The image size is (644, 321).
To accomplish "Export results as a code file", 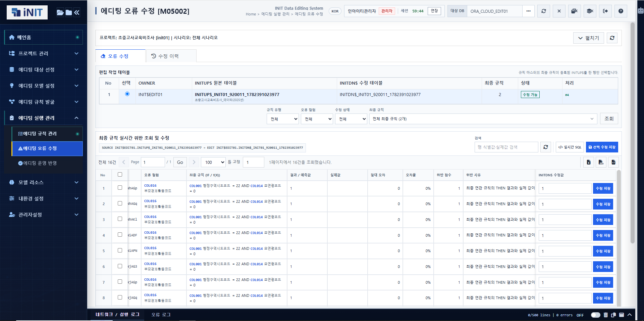I will pyautogui.click(x=613, y=162).
